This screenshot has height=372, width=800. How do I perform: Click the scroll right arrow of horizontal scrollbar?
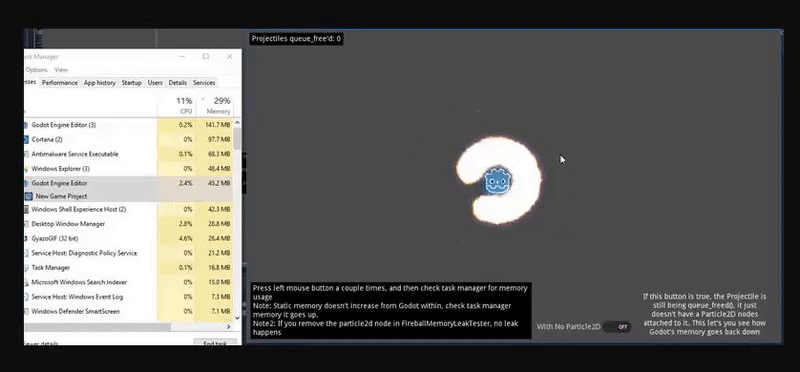tap(229, 327)
